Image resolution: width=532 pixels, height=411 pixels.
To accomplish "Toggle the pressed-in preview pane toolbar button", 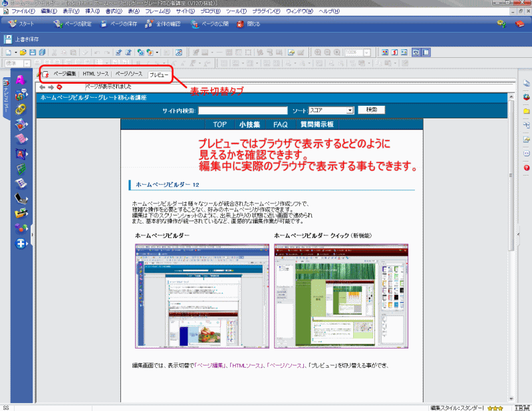I will coord(416,53).
